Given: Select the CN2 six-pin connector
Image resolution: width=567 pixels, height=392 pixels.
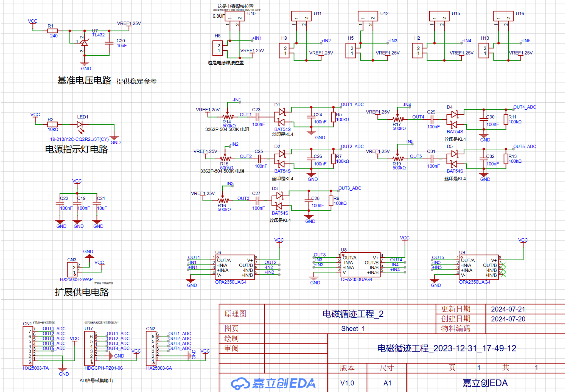Looking at the screenshot, I should [x=151, y=349].
